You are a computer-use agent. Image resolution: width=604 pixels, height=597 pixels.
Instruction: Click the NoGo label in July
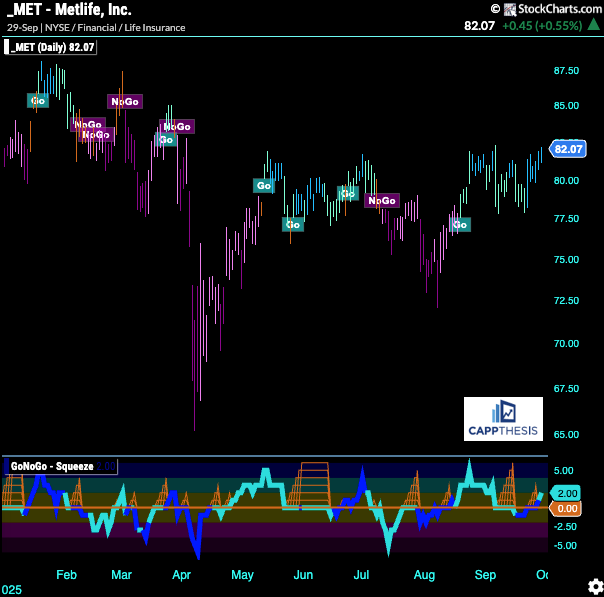(382, 201)
